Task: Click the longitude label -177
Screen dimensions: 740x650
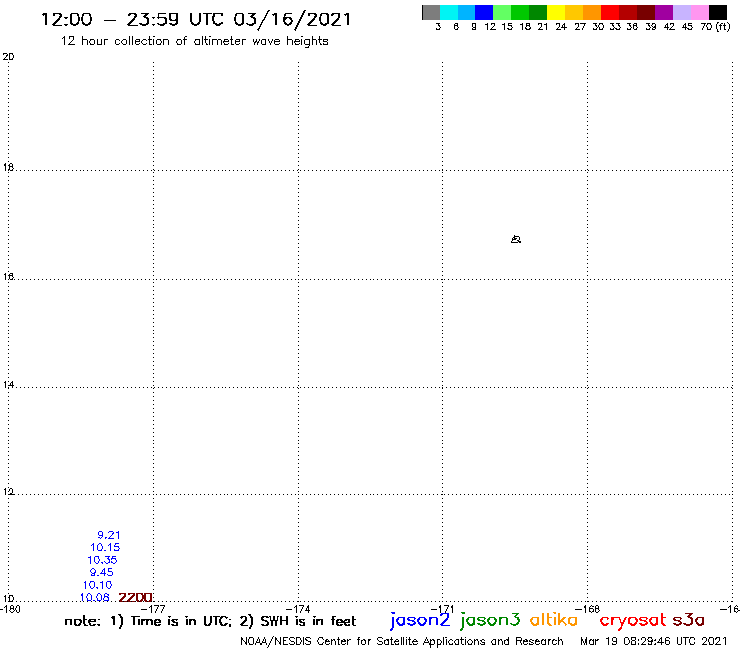Action: tap(153, 609)
